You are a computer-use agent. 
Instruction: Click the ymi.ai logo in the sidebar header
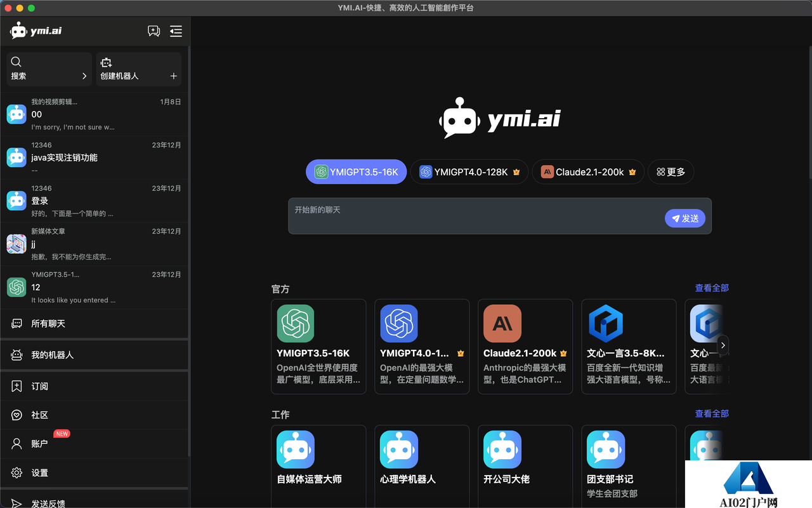(x=36, y=30)
